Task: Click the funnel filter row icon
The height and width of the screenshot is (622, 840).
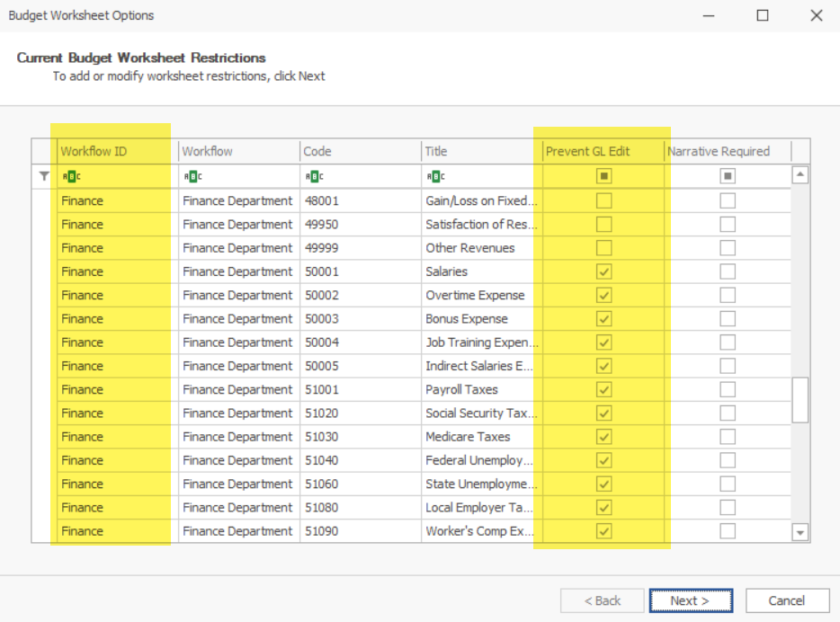Action: pyautogui.click(x=43, y=177)
